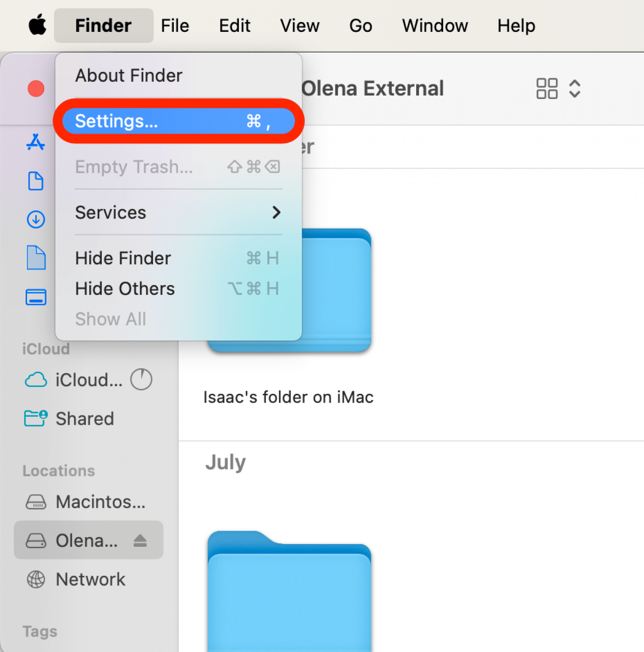
Task: Open the Apple menu logo
Action: (37, 25)
